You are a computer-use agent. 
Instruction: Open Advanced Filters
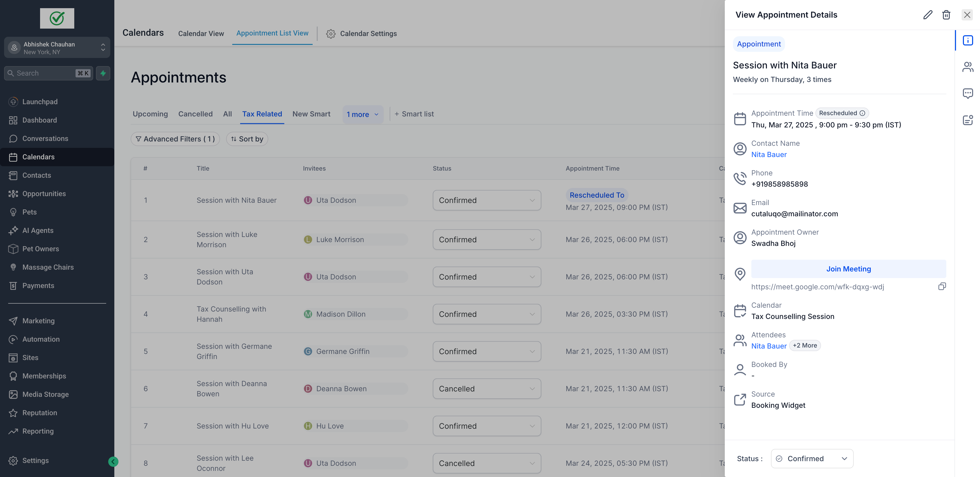tap(175, 139)
